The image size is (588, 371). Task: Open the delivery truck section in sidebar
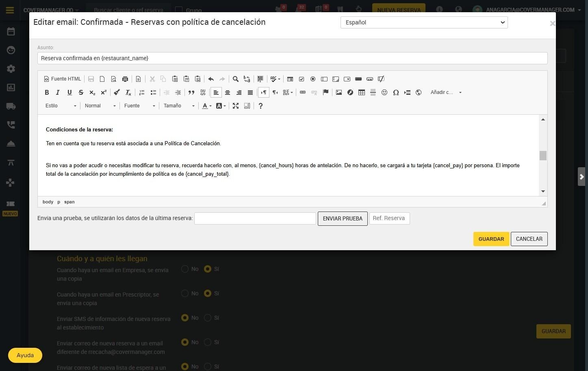click(x=11, y=106)
